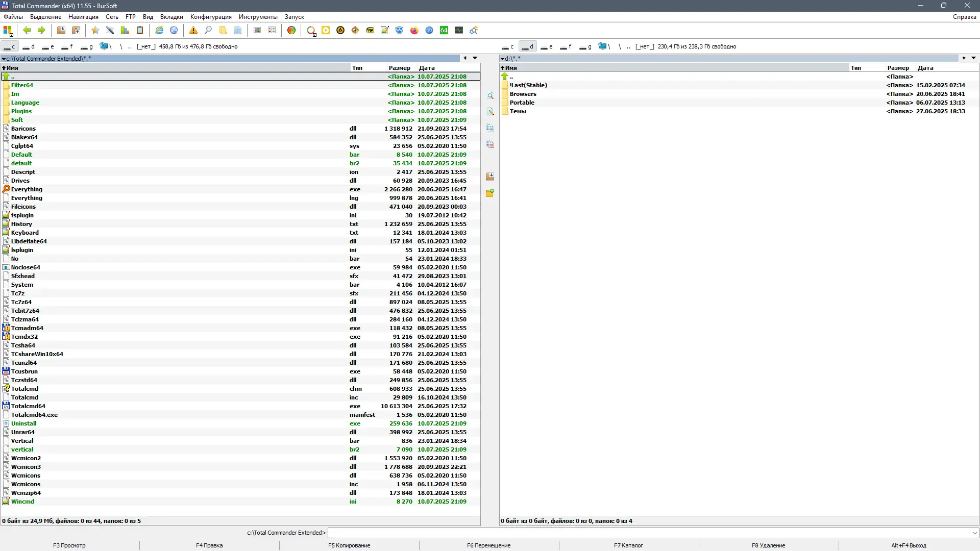Click the Internet Explorer icon in toolbar
The width and height of the screenshot is (980, 551).
click(x=159, y=31)
